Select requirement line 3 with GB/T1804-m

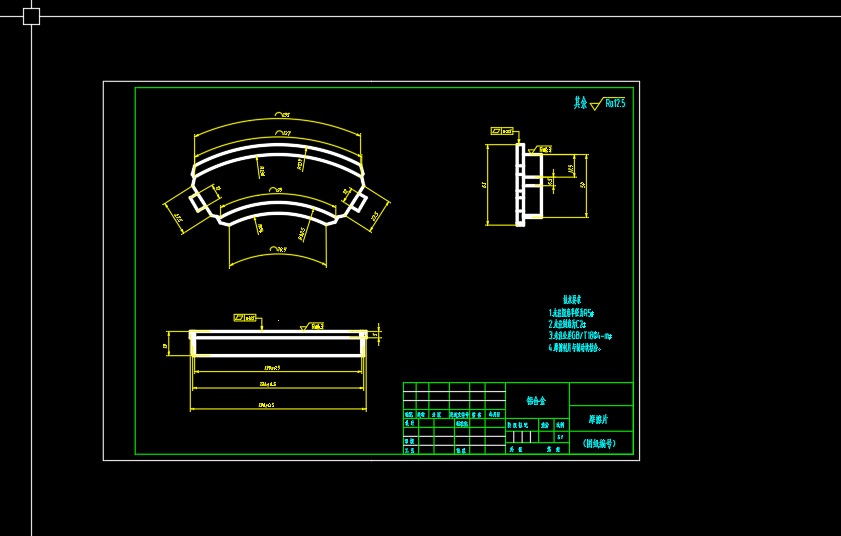click(x=580, y=336)
